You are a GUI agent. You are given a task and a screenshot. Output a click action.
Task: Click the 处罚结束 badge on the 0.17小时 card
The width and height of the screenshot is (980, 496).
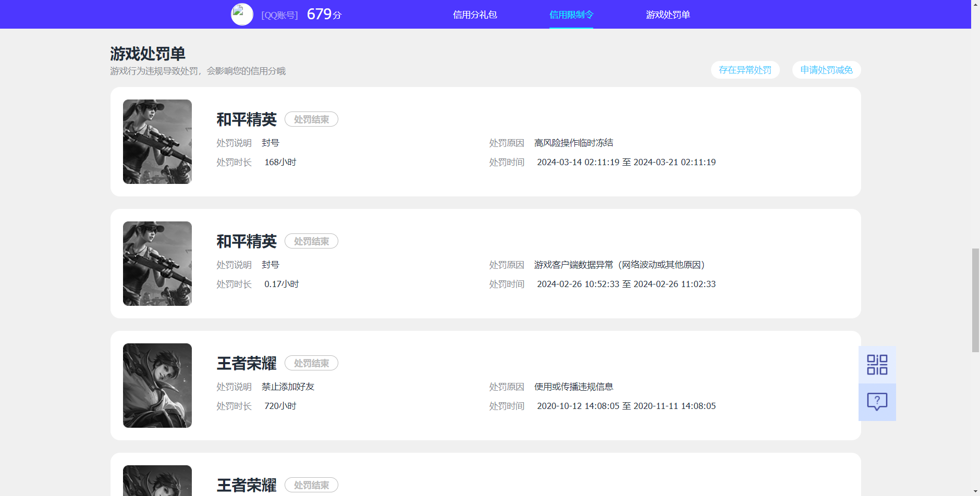click(311, 241)
